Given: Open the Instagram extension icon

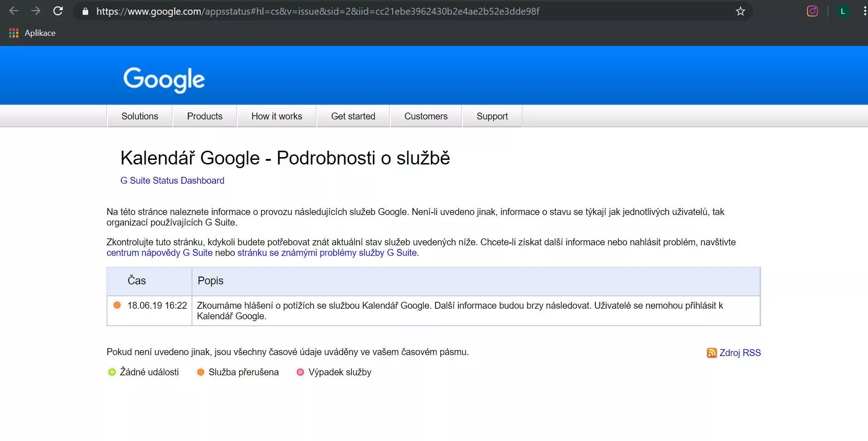Looking at the screenshot, I should point(812,11).
